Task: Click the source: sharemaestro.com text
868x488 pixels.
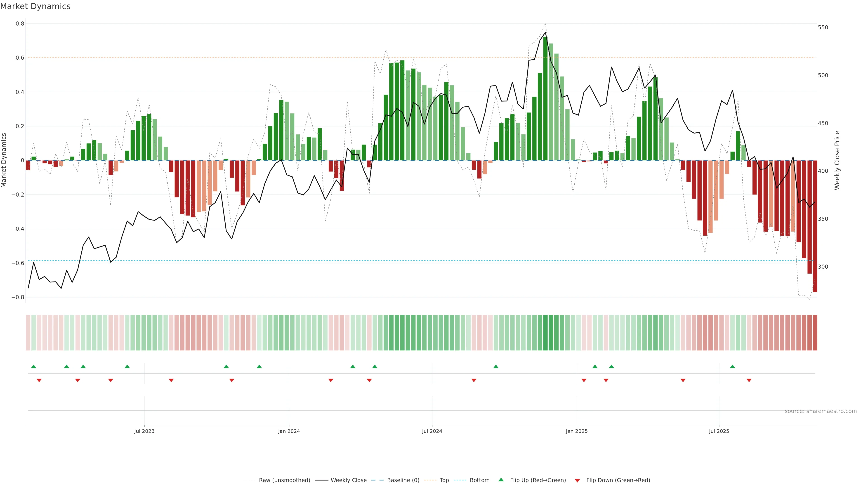Action: (821, 411)
